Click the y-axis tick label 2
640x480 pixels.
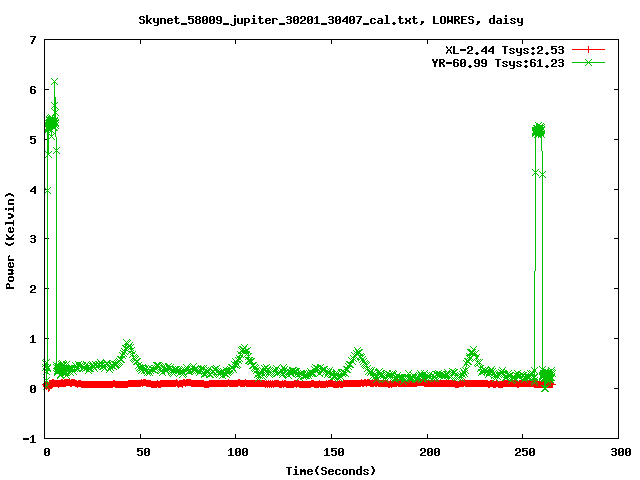[x=33, y=289]
